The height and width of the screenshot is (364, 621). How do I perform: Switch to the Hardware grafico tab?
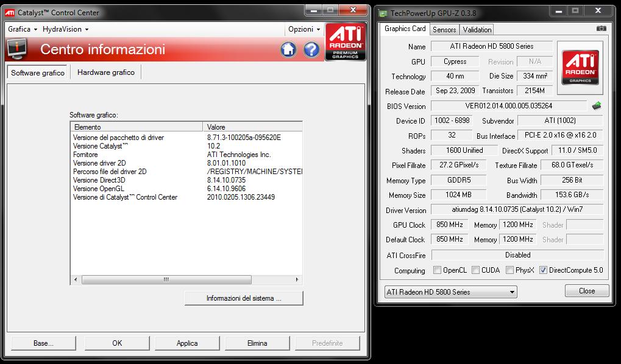[x=106, y=72]
